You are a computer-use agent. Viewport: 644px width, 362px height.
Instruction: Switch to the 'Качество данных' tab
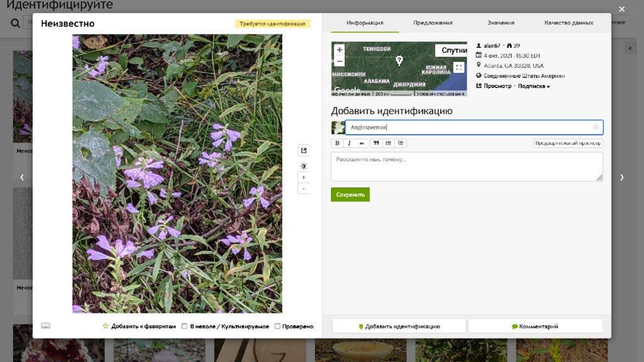point(569,23)
